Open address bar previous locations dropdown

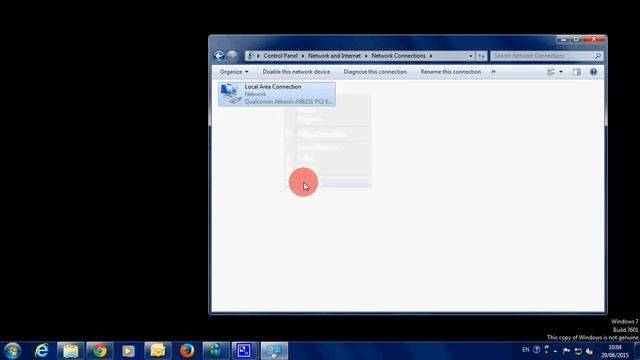[471, 56]
